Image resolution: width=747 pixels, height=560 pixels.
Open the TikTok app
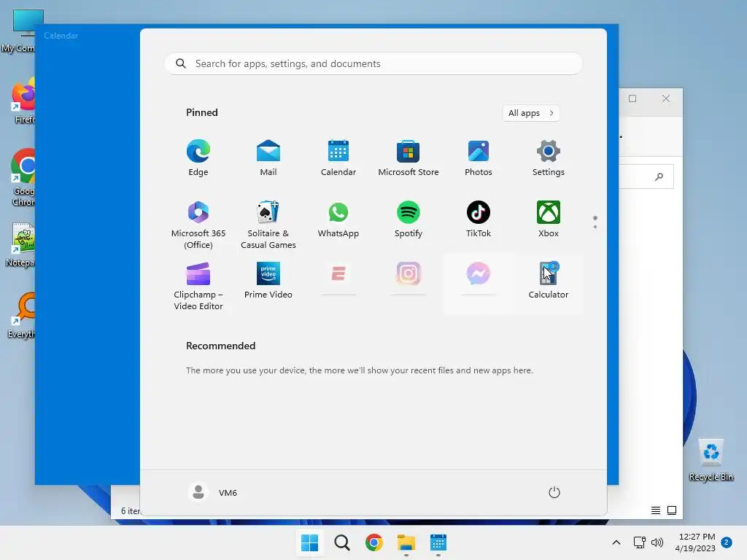(479, 219)
